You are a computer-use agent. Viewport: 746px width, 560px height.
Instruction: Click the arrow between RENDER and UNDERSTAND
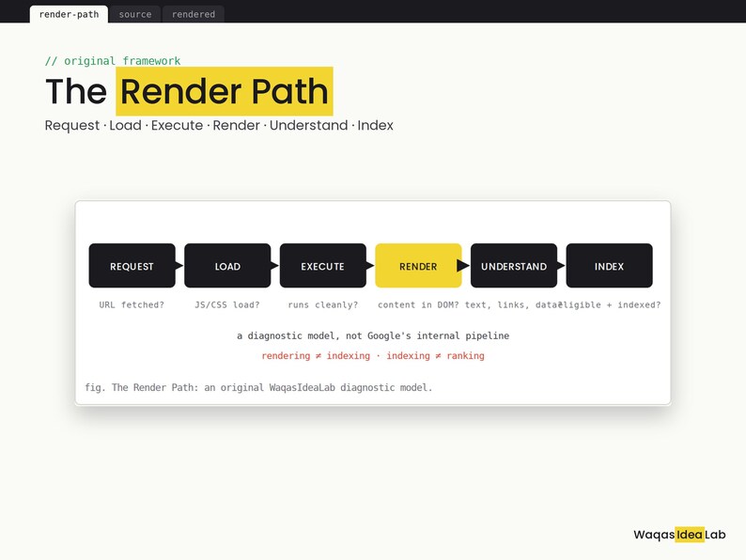click(x=463, y=266)
